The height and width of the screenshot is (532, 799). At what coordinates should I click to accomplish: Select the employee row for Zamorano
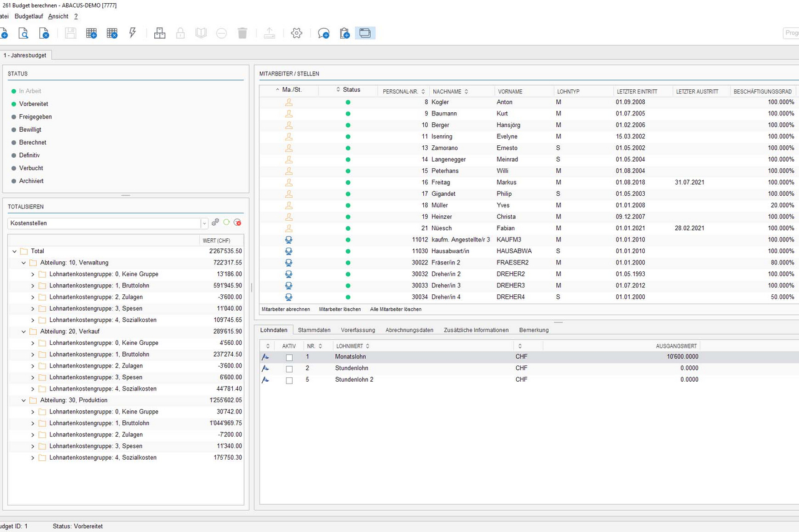(x=447, y=148)
